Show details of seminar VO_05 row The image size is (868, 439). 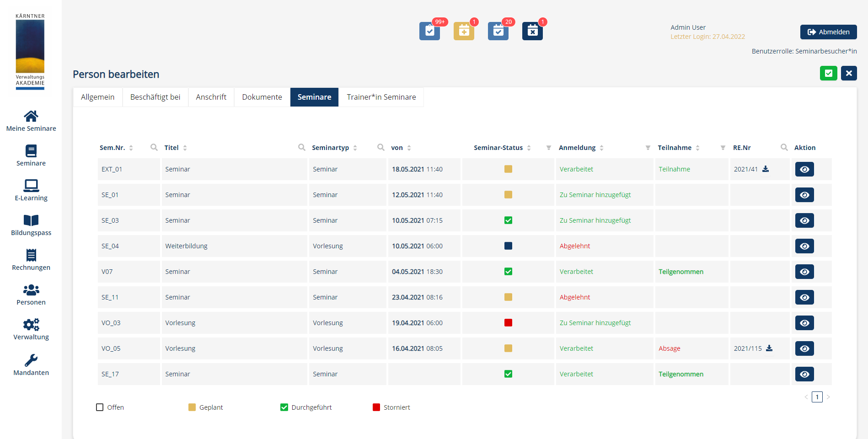[x=804, y=348]
